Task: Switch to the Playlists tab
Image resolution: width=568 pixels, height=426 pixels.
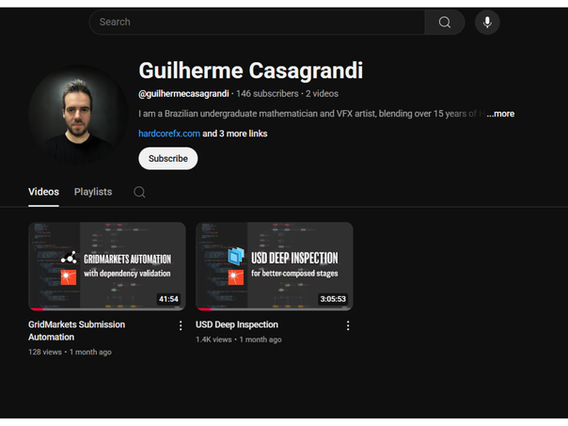Action: [x=93, y=192]
